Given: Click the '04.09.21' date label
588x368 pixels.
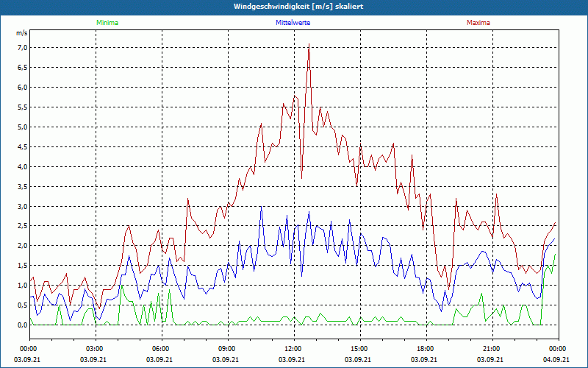Looking at the screenshot, I should click(556, 360).
